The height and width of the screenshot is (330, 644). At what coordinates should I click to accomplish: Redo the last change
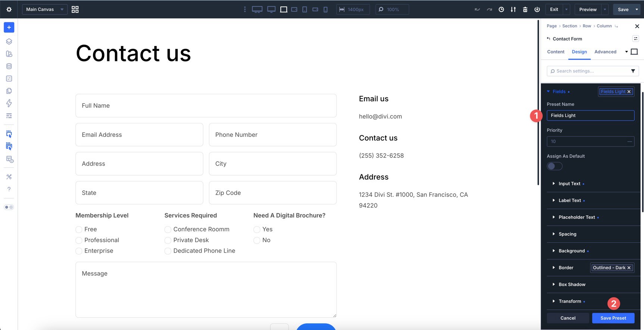tap(489, 9)
